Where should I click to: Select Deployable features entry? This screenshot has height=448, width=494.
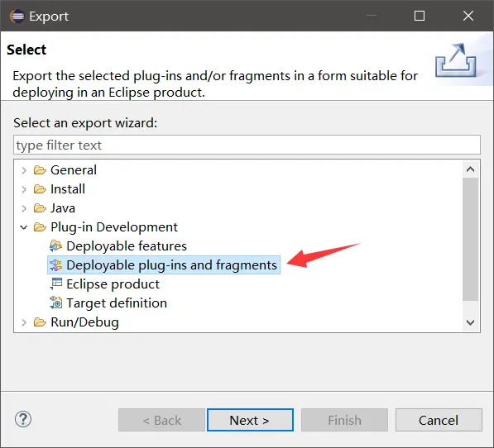[x=127, y=246]
